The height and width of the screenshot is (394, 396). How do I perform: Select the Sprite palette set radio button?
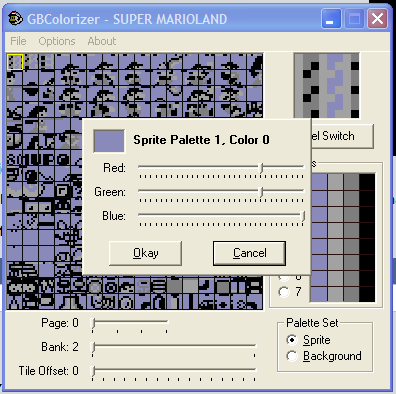(292, 340)
